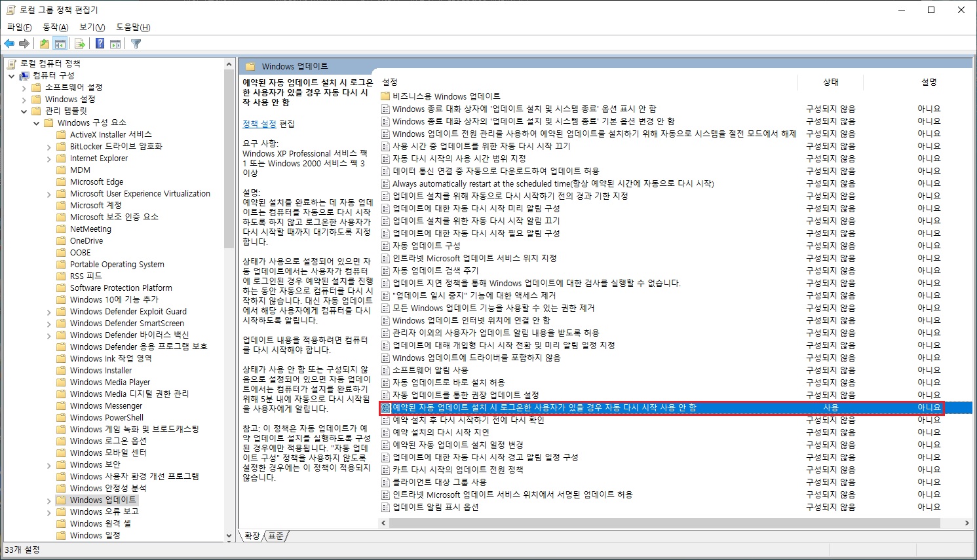Click the folder icon next to 비즈니스용 Windows 업데이트
Screen dimensions: 977x560
click(385, 96)
